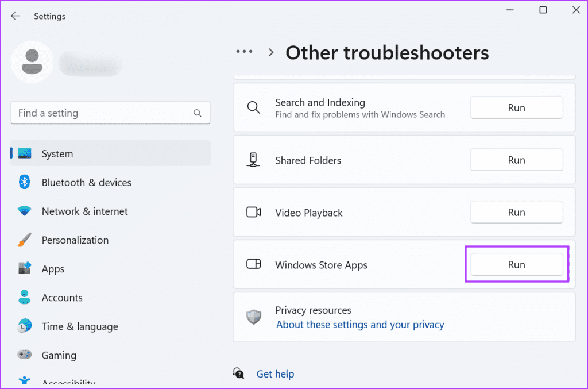Click the Windows Store Apps label
588x389 pixels.
(321, 265)
